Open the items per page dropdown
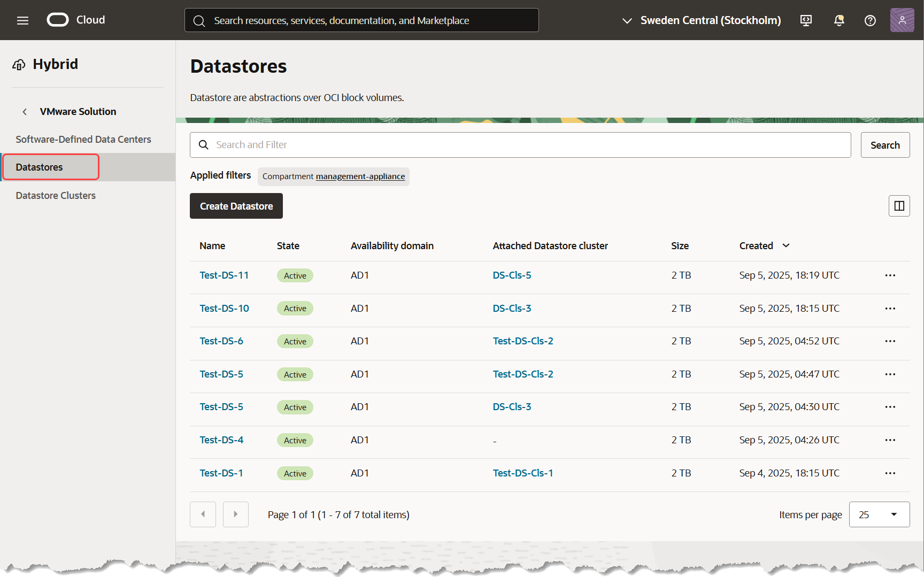The image size is (924, 577). pyautogui.click(x=880, y=514)
